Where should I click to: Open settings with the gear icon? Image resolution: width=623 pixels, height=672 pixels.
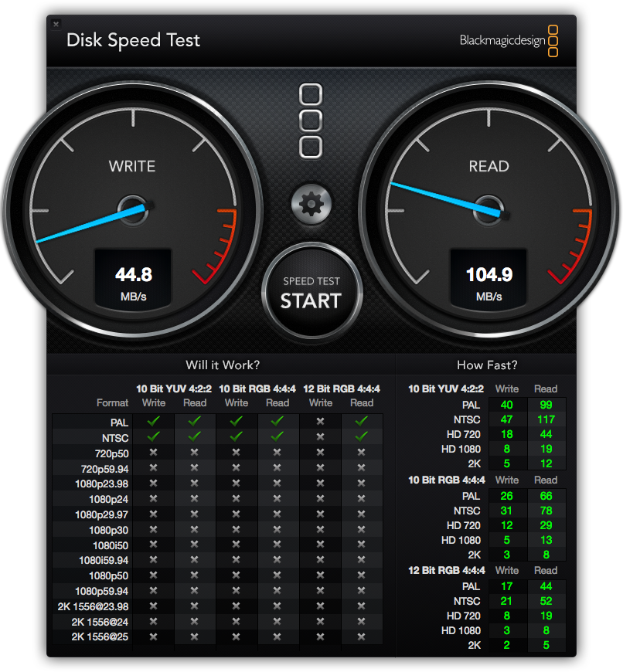(311, 205)
